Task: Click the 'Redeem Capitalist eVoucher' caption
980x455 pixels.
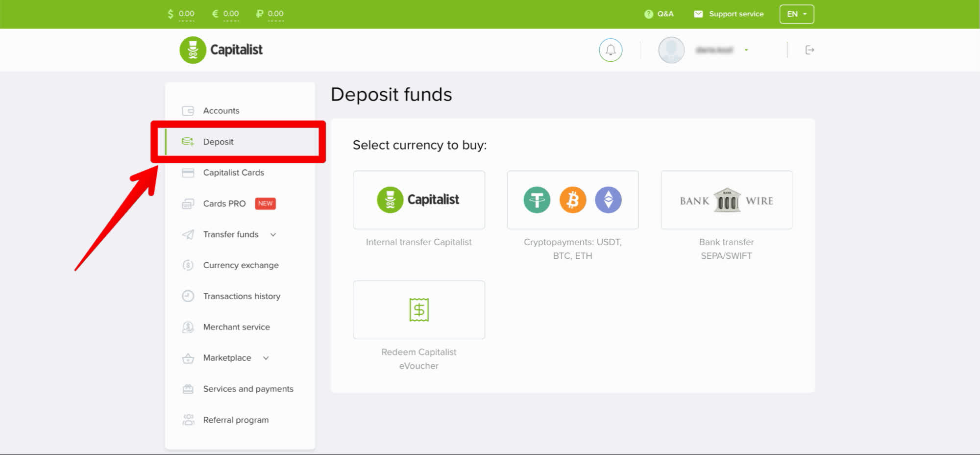Action: 419,359
